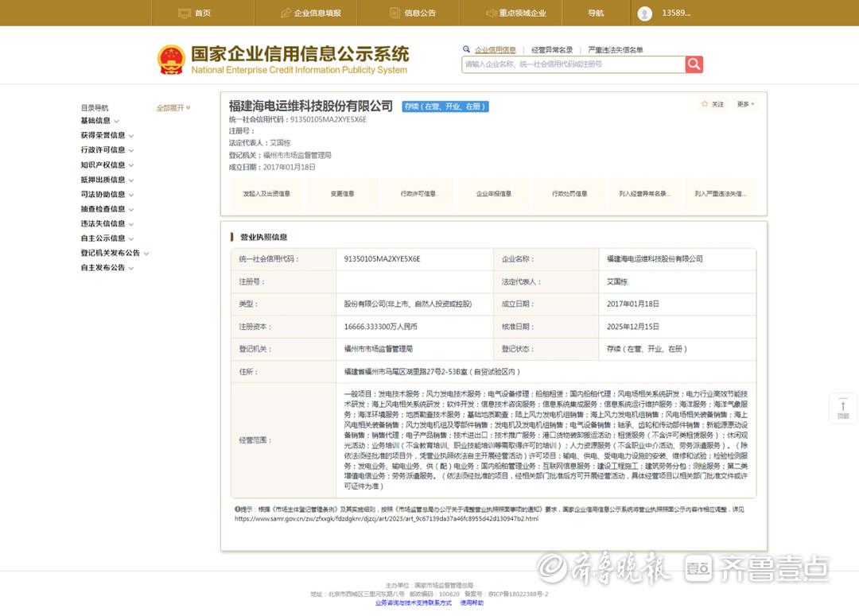Click the 行政许可信息 card button
The height and width of the screenshot is (616, 859).
(x=418, y=194)
